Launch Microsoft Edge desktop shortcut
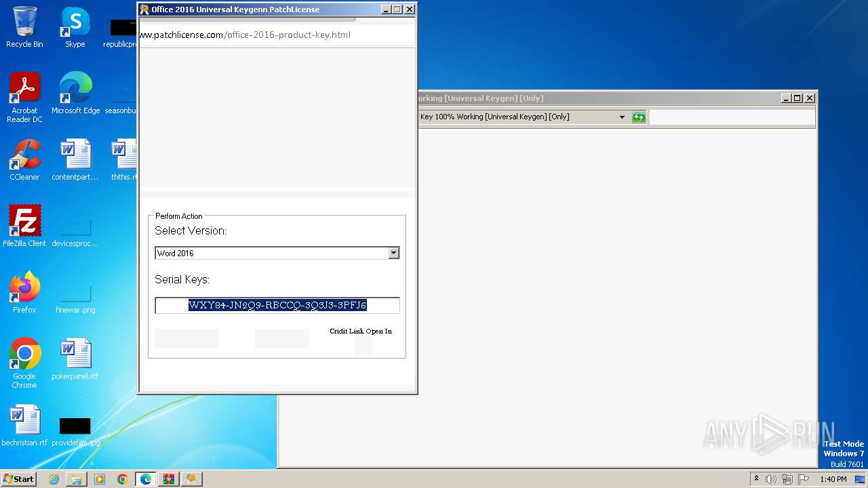Image resolution: width=868 pixels, height=488 pixels. pos(75,94)
